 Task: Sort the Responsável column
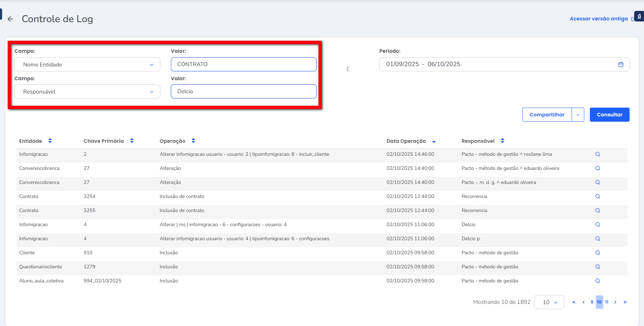click(502, 141)
